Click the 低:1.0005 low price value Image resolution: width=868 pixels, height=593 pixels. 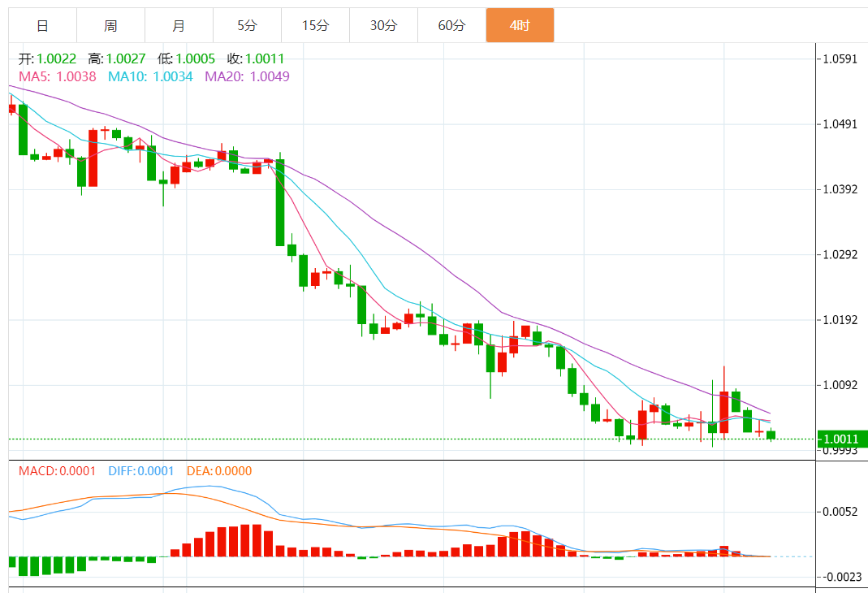click(186, 58)
